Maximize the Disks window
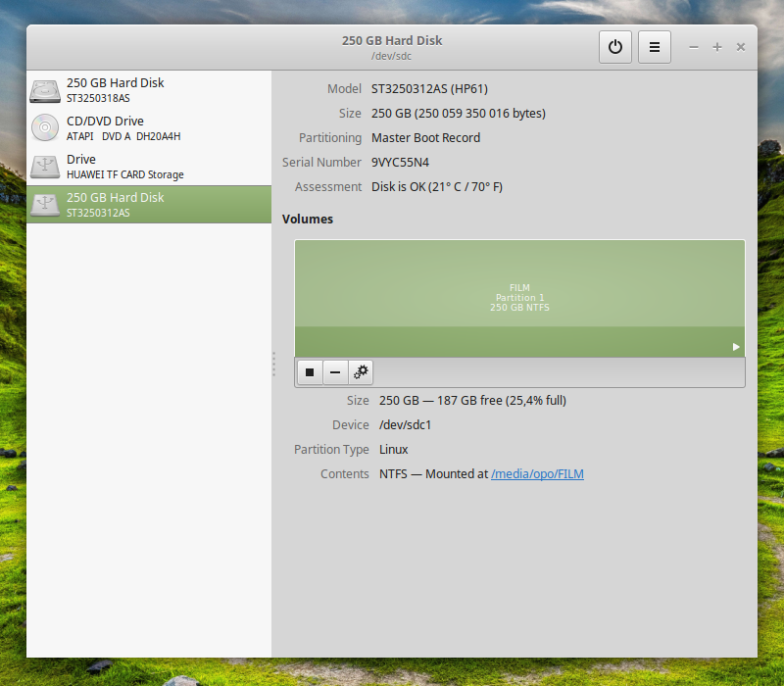Viewport: 784px width, 686px height. [717, 47]
